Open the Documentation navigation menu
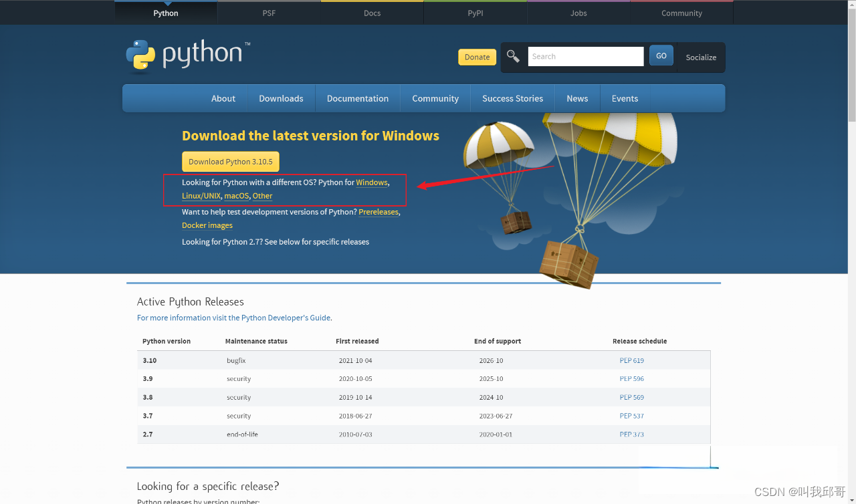Viewport: 856px width, 504px height. coord(358,98)
